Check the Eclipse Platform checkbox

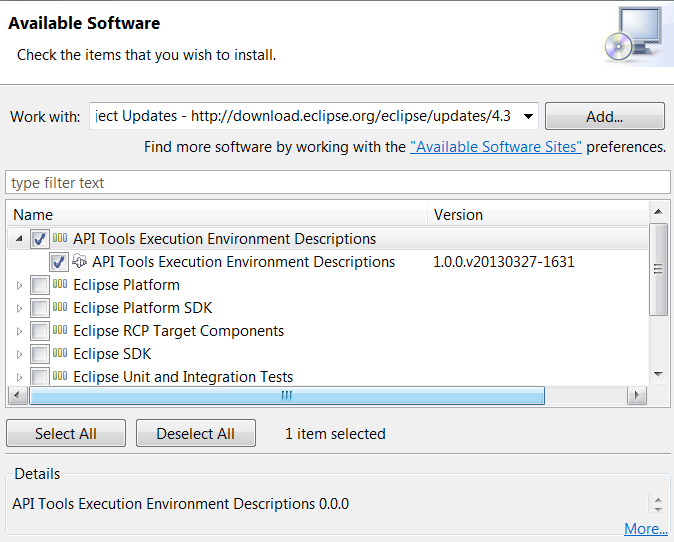[40, 285]
